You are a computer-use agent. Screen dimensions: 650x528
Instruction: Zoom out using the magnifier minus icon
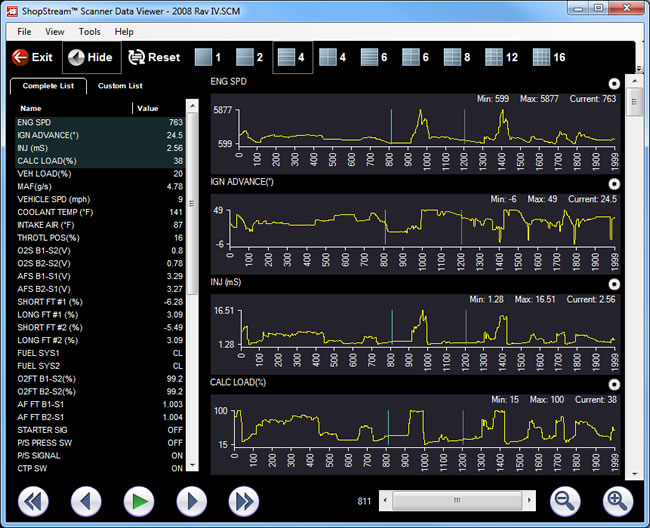pos(566,500)
